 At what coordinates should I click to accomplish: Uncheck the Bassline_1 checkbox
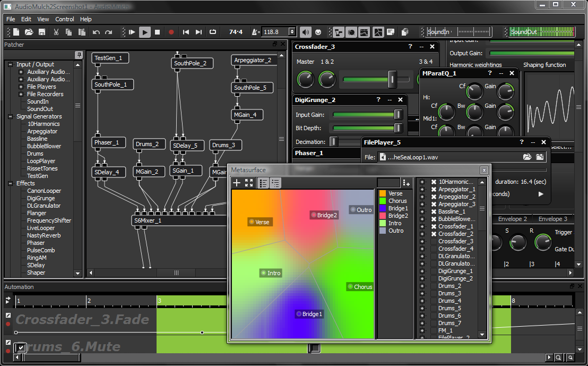point(434,212)
